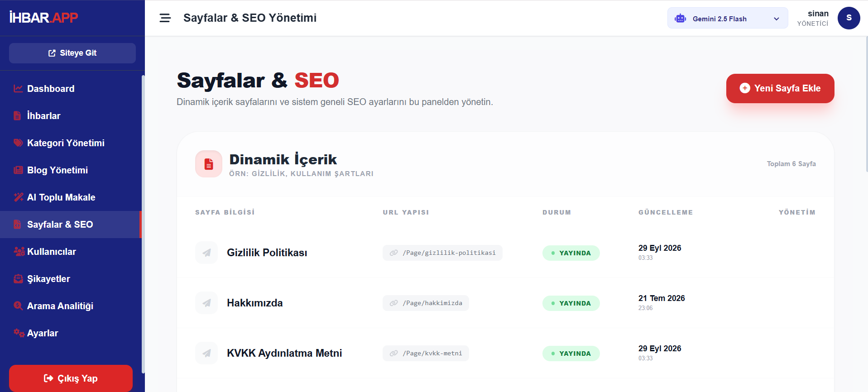The height and width of the screenshot is (392, 868).
Task: Toggle the hamburger sidebar menu icon
Action: tap(165, 18)
